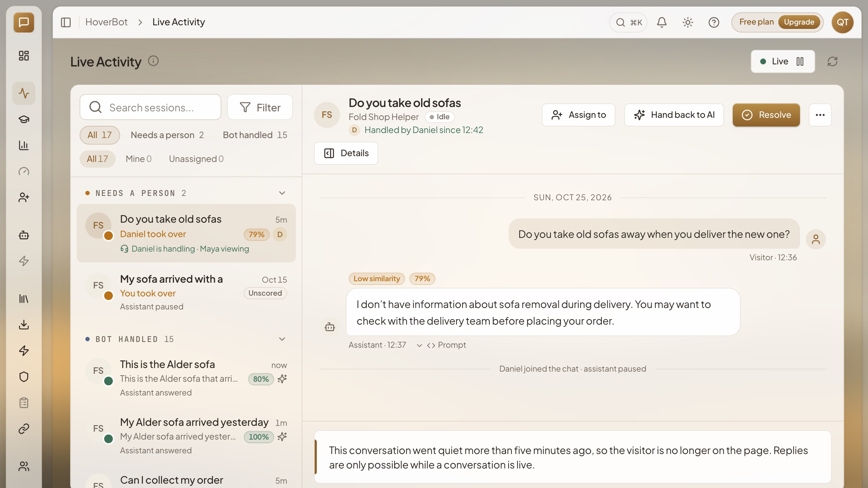This screenshot has height=488, width=868.
Task: Open the help question mark icon
Action: pyautogui.click(x=714, y=22)
